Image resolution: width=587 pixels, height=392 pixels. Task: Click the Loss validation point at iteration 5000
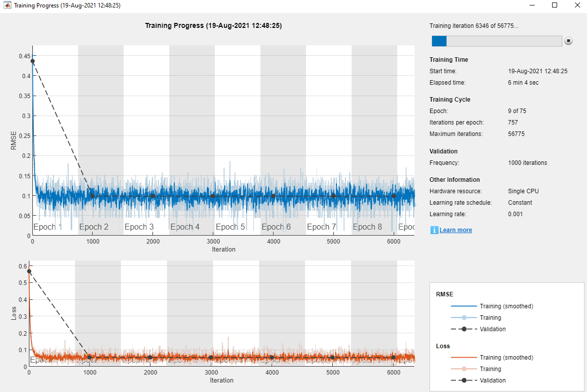tap(332, 358)
